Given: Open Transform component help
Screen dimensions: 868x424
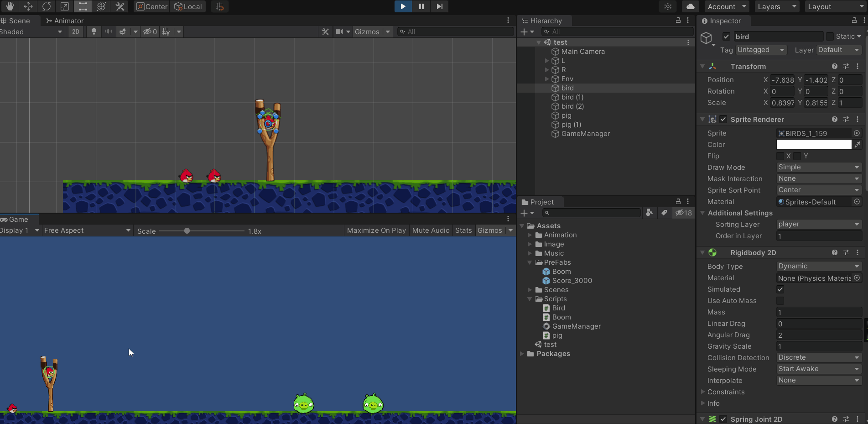Looking at the screenshot, I should (x=834, y=66).
